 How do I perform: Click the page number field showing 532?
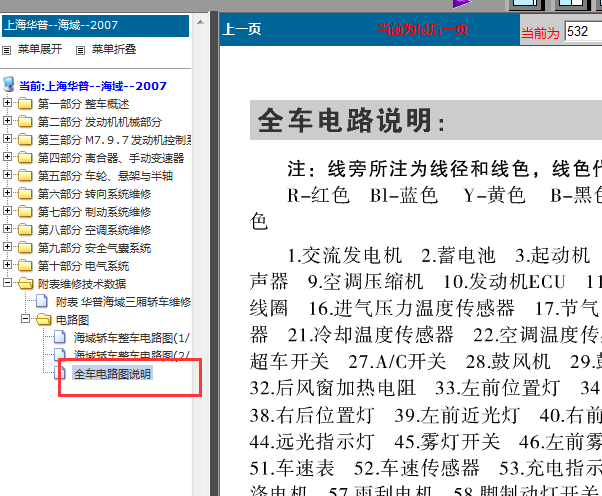pos(583,32)
